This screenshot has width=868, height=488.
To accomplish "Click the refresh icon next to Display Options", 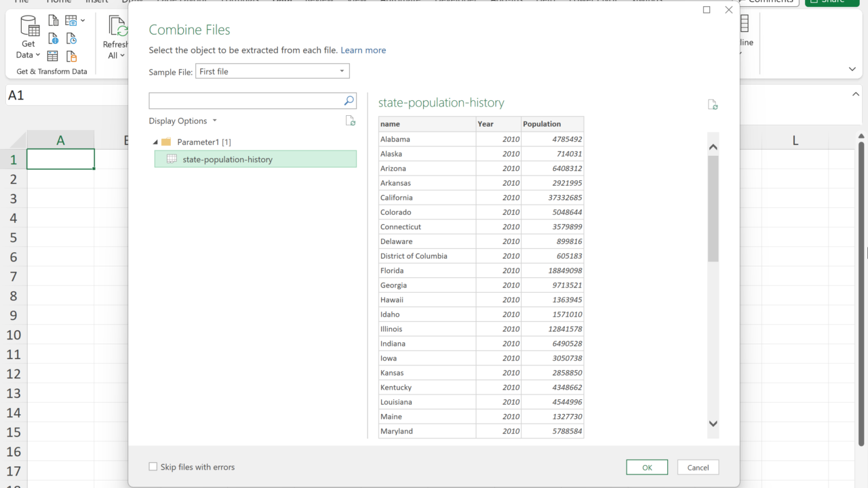I will tap(350, 121).
